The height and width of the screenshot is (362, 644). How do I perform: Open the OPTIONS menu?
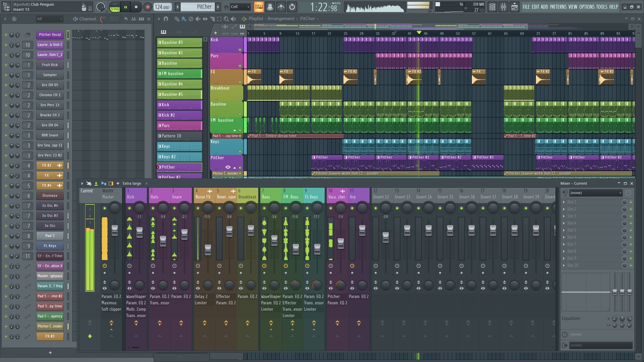coord(587,7)
